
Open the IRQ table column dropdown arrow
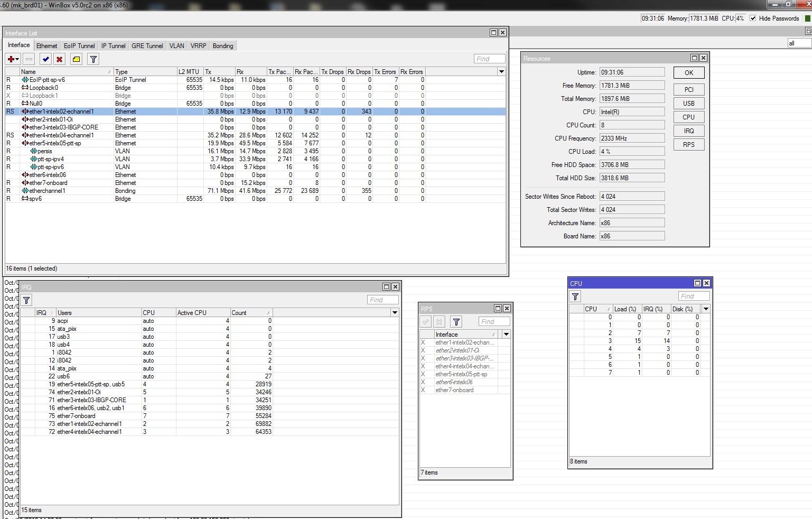click(395, 312)
